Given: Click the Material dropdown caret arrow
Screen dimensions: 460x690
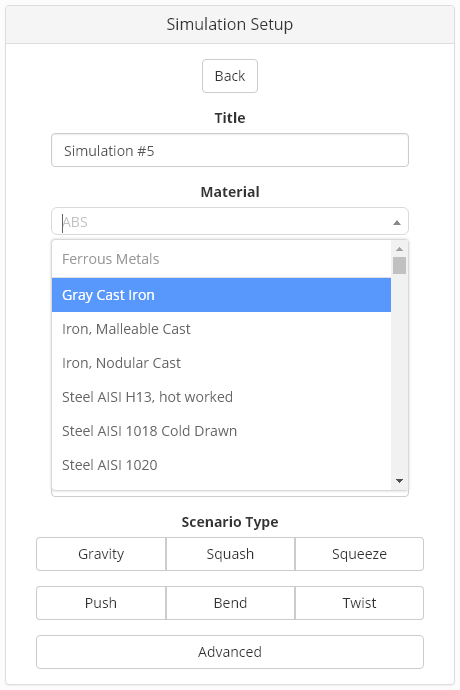Looking at the screenshot, I should pyautogui.click(x=397, y=223).
